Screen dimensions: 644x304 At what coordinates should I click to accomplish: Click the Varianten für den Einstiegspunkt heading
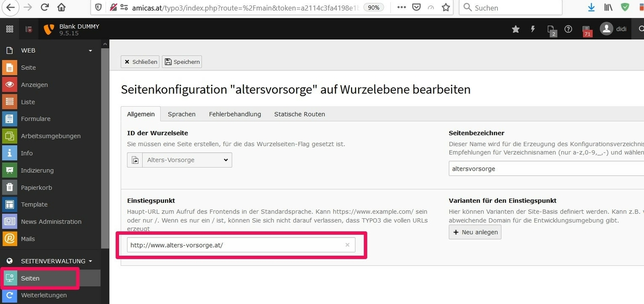(x=503, y=200)
